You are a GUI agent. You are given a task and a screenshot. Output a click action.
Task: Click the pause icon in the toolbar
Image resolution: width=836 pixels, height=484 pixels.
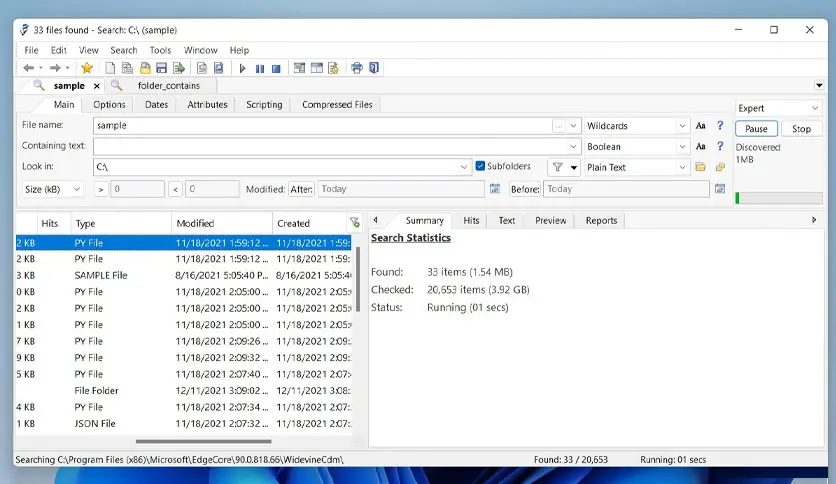(260, 68)
